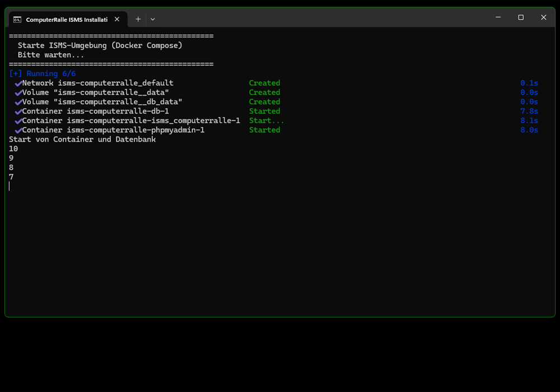Click the checkmark beside Container isms-computerralle-db-1
The width and height of the screenshot is (560, 392).
[x=18, y=111]
